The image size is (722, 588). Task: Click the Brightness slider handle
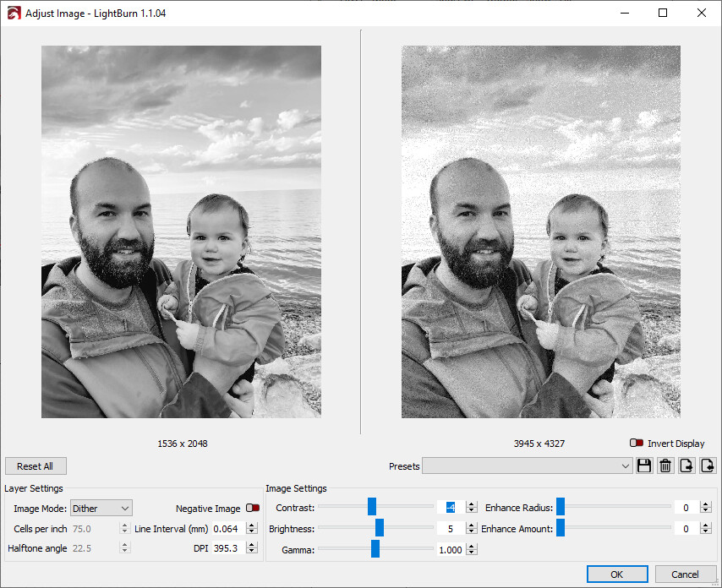[x=380, y=528]
